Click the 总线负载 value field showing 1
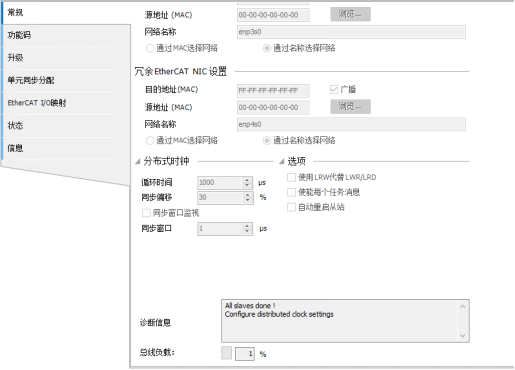The width and height of the screenshot is (515, 370). coord(245,354)
